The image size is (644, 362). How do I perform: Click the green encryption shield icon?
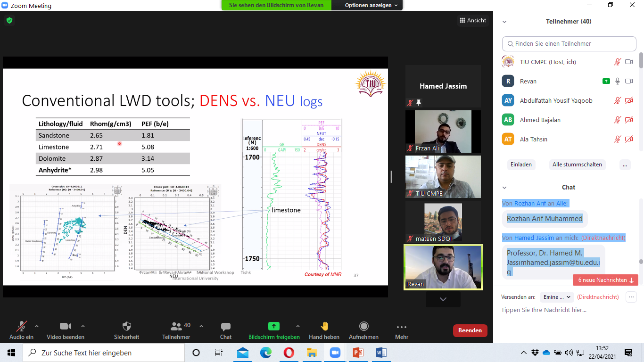[x=9, y=20]
